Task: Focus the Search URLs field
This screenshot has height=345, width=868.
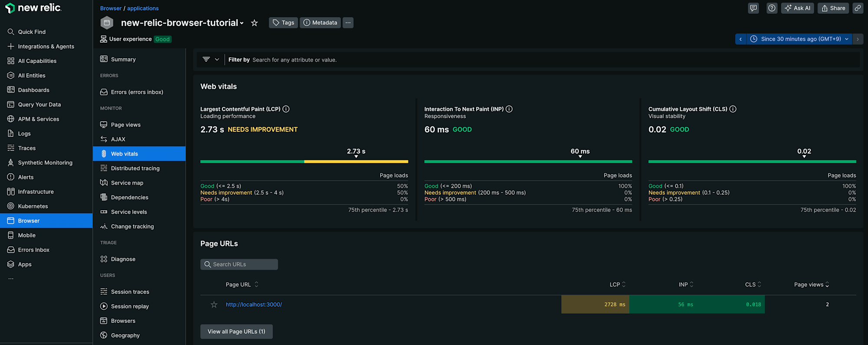Action: coord(239,264)
